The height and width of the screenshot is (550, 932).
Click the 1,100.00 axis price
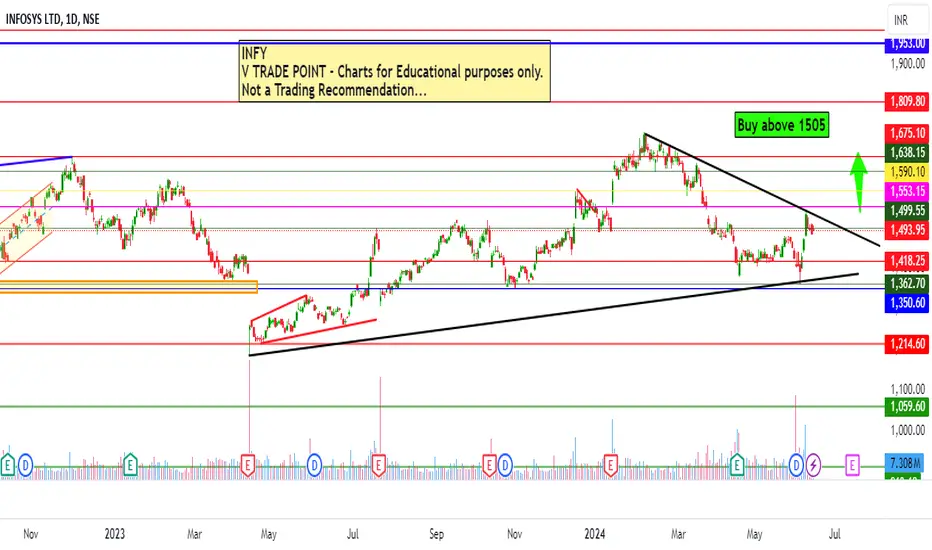click(x=907, y=389)
